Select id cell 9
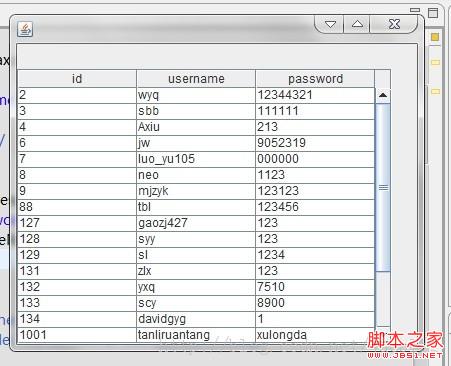451x366 pixels. coord(77,191)
